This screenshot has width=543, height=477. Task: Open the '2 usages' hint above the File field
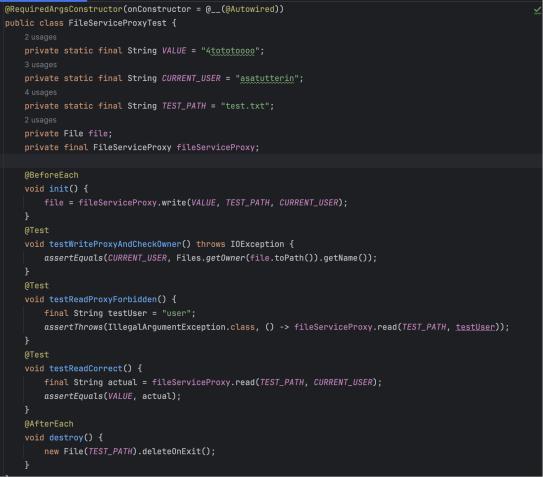click(40, 120)
